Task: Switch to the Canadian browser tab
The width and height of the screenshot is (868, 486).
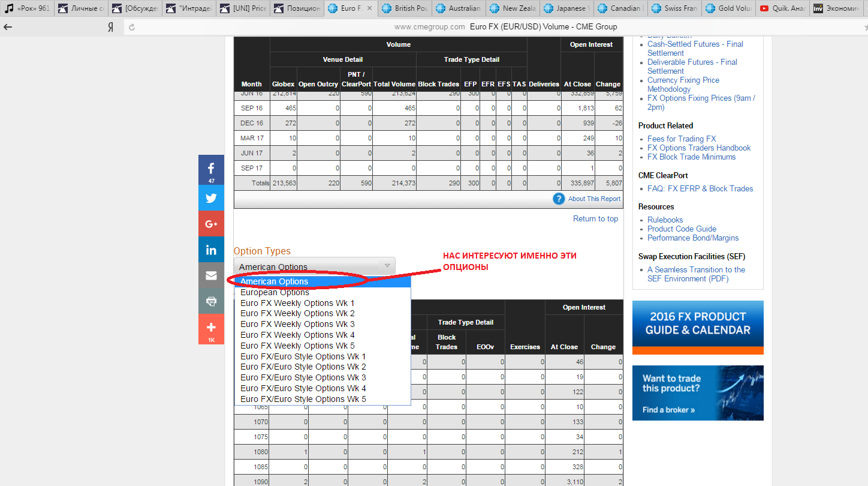Action: coord(620,8)
